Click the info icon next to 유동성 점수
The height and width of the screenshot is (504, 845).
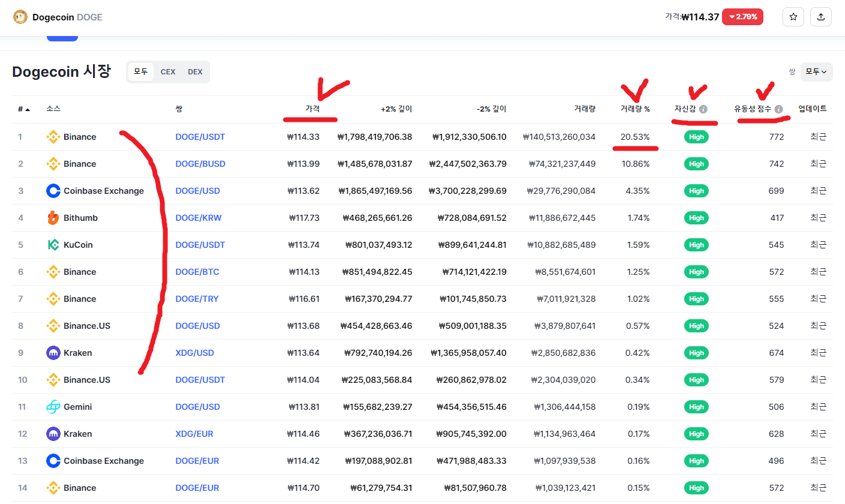tap(778, 109)
